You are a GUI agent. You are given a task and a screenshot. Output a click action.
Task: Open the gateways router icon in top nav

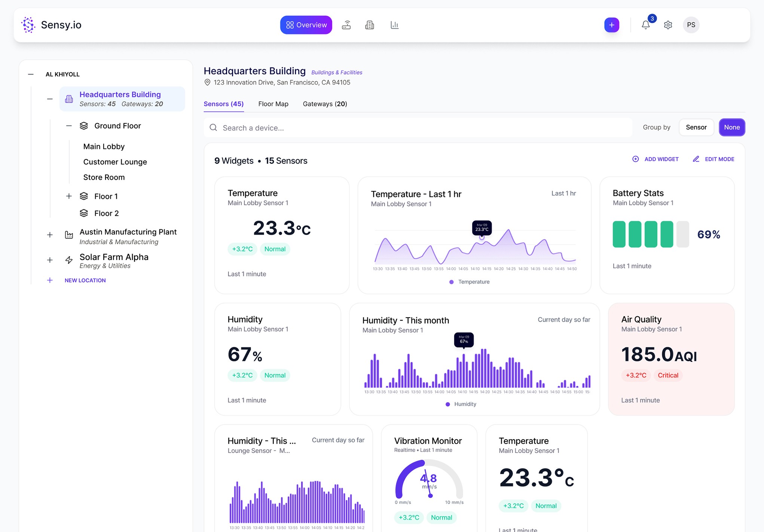click(346, 25)
